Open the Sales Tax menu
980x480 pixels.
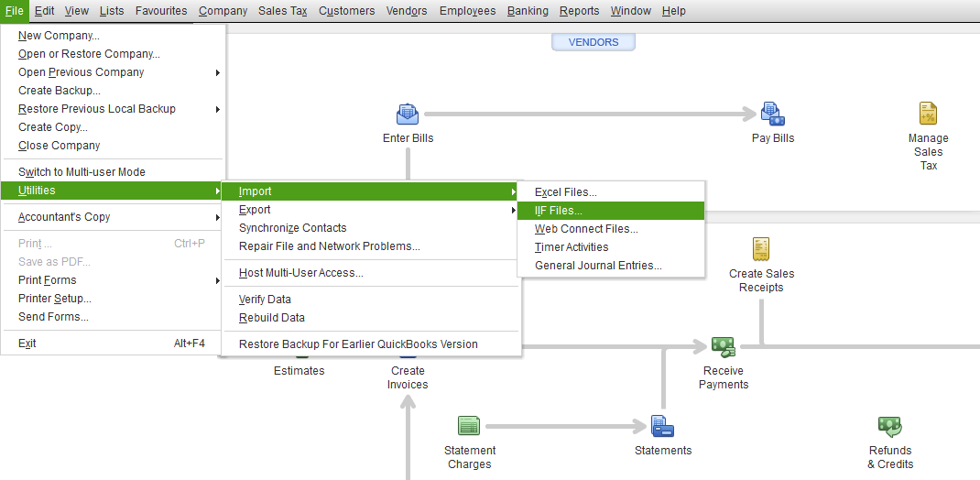click(282, 11)
